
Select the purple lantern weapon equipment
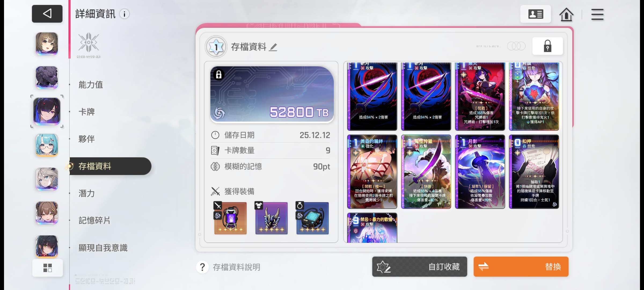(x=230, y=218)
